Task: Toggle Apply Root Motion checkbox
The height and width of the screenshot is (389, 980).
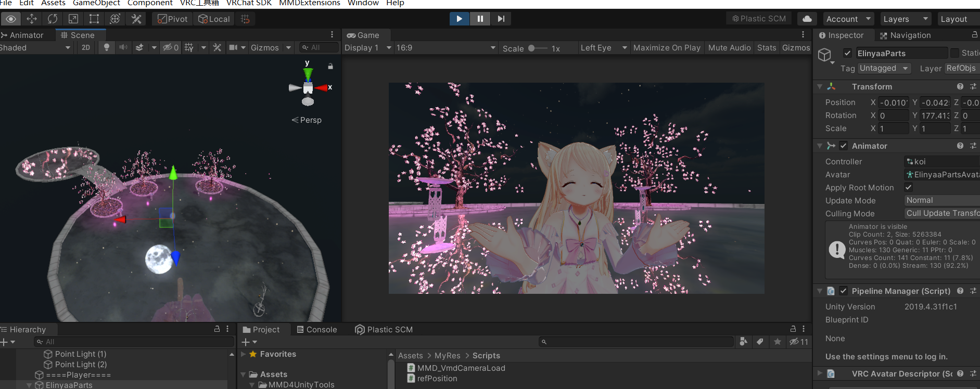Action: 908,187
